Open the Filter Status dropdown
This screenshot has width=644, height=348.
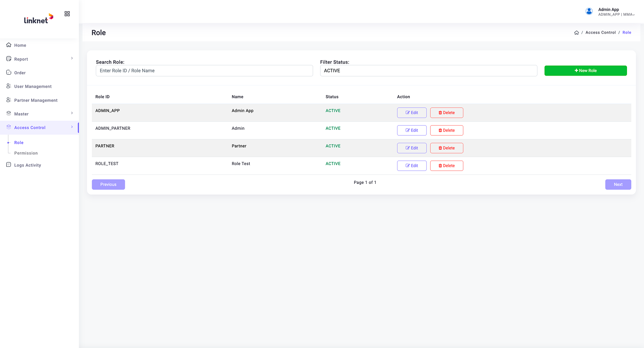click(x=428, y=71)
